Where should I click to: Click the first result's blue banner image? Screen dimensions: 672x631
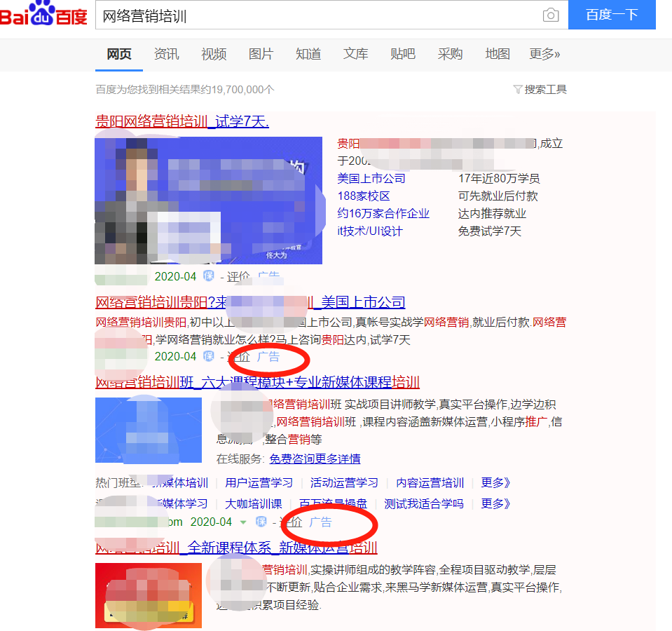208,201
